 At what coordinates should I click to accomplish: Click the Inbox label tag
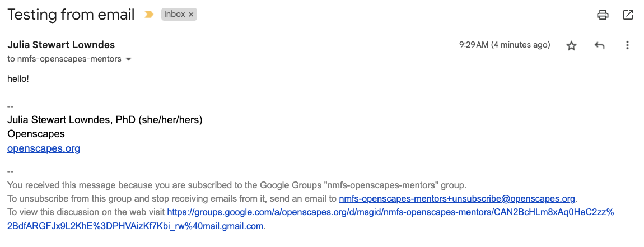(174, 15)
